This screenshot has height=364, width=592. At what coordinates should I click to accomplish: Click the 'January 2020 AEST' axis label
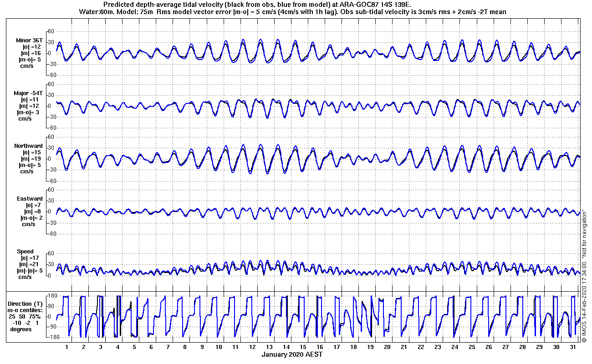[292, 354]
